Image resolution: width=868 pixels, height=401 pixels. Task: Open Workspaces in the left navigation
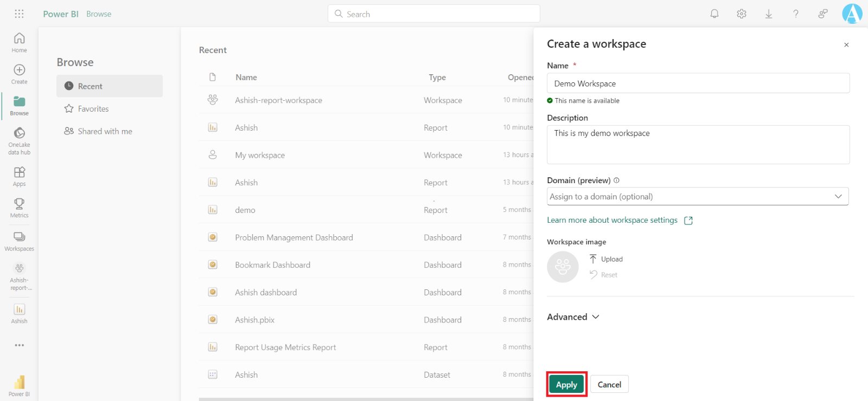[19, 241]
